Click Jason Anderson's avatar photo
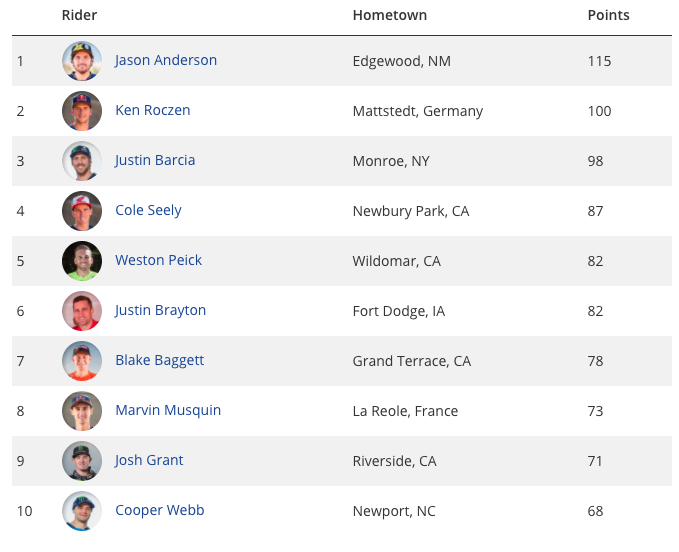 pos(82,61)
